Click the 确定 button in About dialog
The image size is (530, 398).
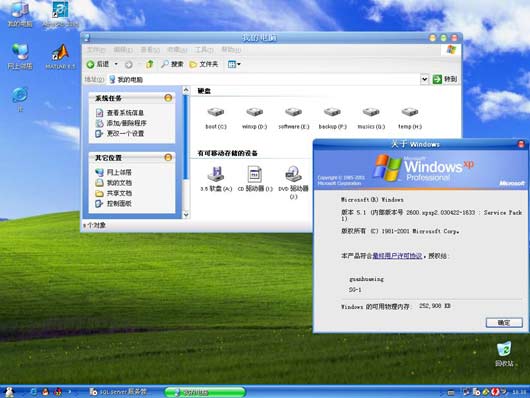pyautogui.click(x=504, y=323)
